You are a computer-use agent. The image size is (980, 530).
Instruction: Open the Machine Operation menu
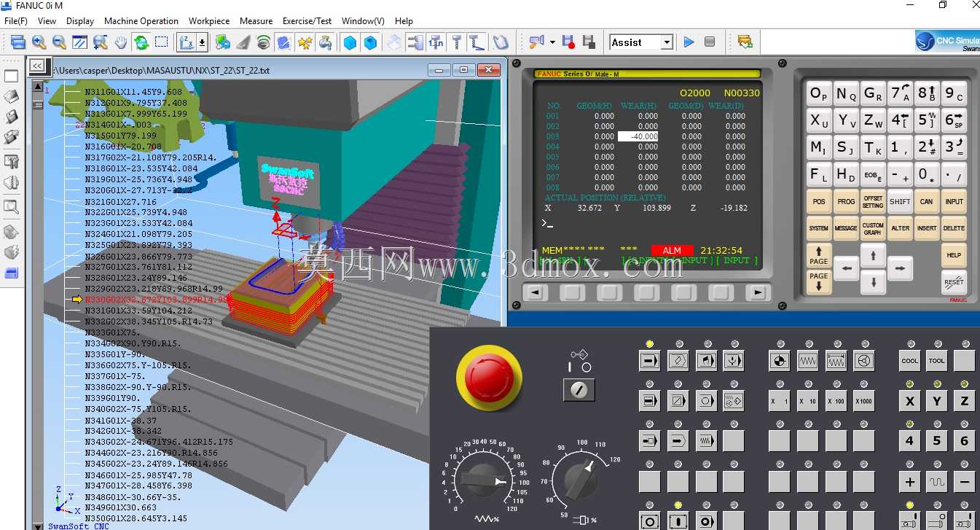[x=141, y=21]
